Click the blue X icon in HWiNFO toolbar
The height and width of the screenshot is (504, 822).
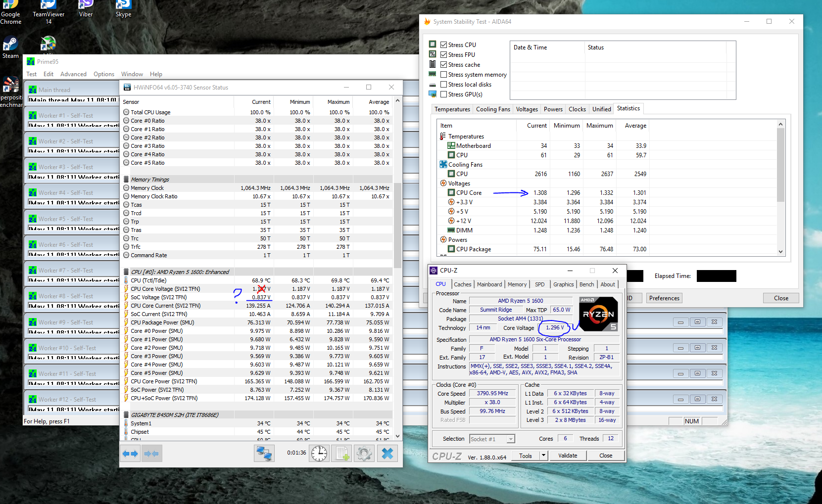tap(387, 453)
